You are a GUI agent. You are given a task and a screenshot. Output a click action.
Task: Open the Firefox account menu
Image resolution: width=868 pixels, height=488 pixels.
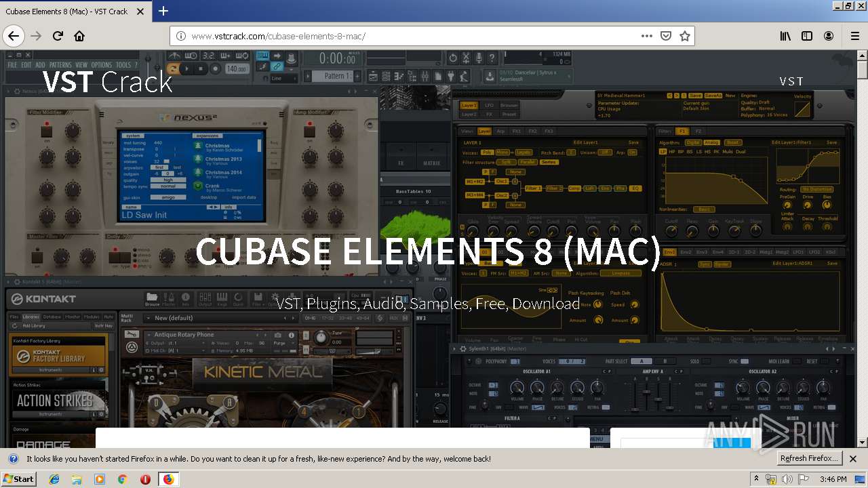tap(829, 36)
